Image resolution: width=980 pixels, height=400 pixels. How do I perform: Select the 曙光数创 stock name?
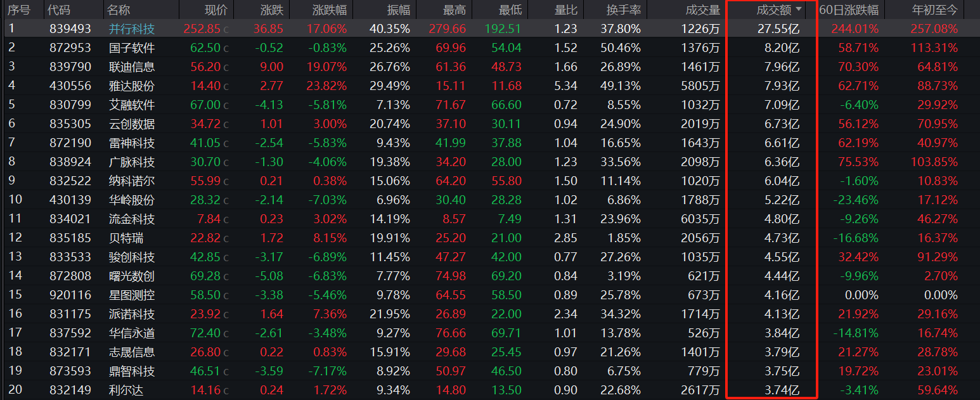[131, 276]
